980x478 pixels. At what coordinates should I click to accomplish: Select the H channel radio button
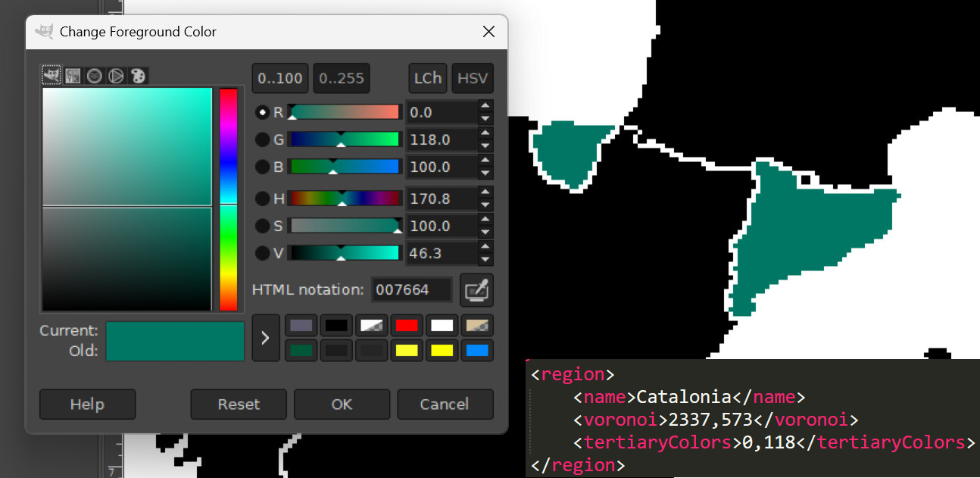coord(262,198)
